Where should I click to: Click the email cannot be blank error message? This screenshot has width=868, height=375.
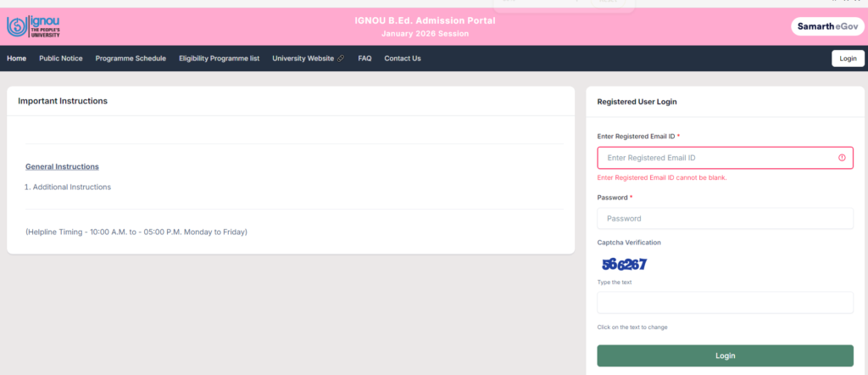661,178
